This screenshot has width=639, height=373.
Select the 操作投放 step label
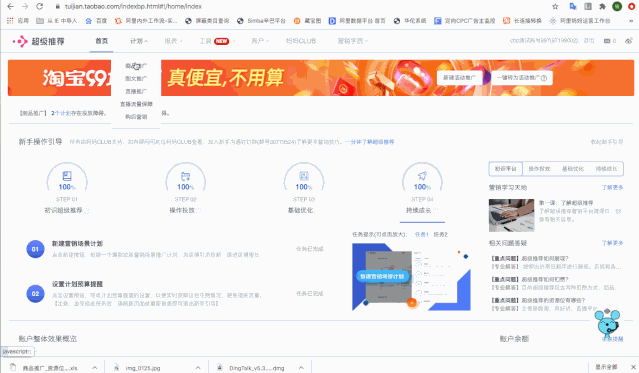(x=183, y=210)
